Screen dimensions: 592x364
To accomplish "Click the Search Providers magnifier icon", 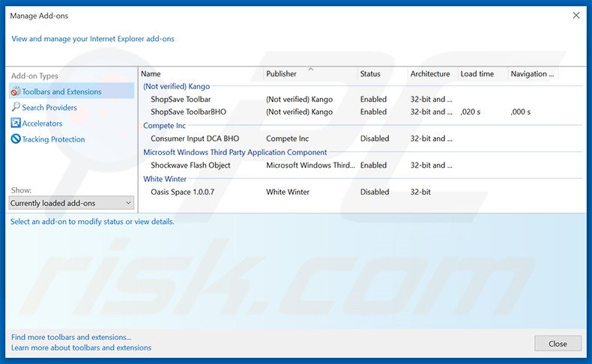I will pos(16,107).
